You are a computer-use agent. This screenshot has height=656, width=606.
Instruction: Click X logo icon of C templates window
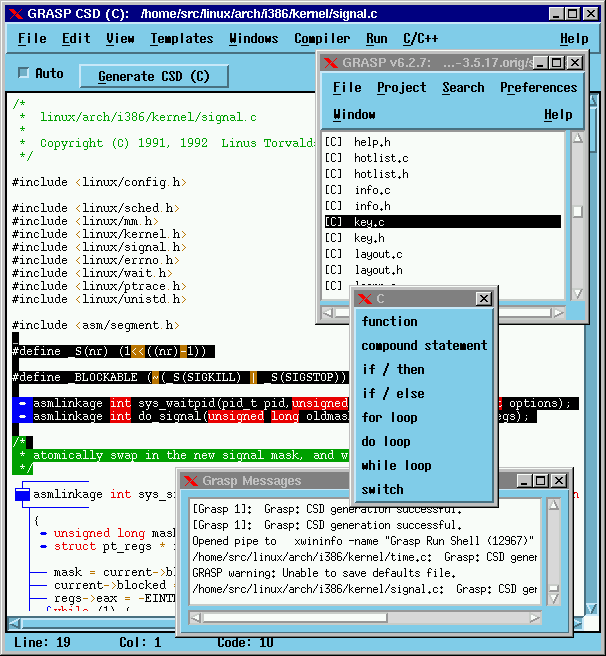[365, 299]
